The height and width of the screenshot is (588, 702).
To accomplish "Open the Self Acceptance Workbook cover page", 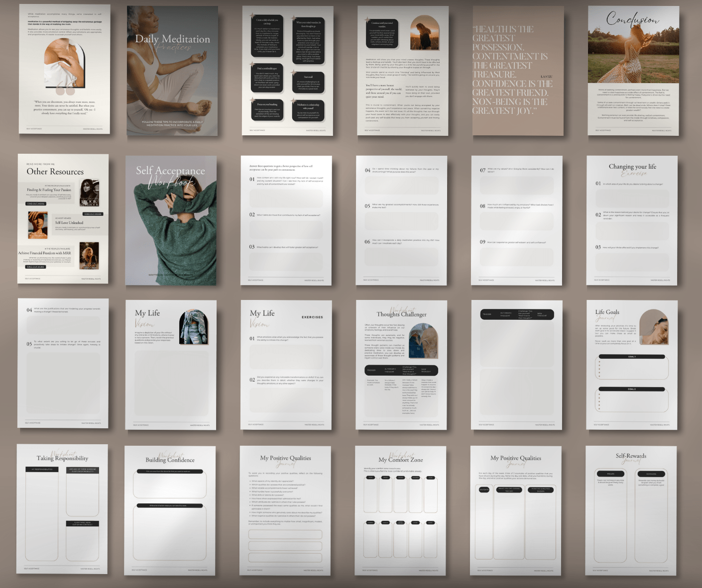I will tap(171, 220).
